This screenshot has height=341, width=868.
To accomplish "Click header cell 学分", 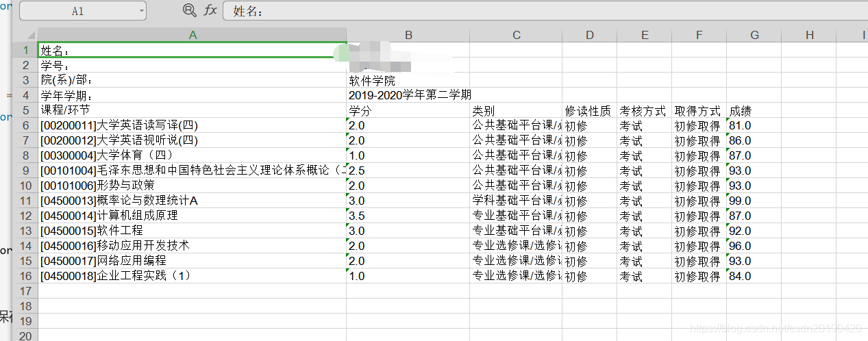I will (x=408, y=110).
